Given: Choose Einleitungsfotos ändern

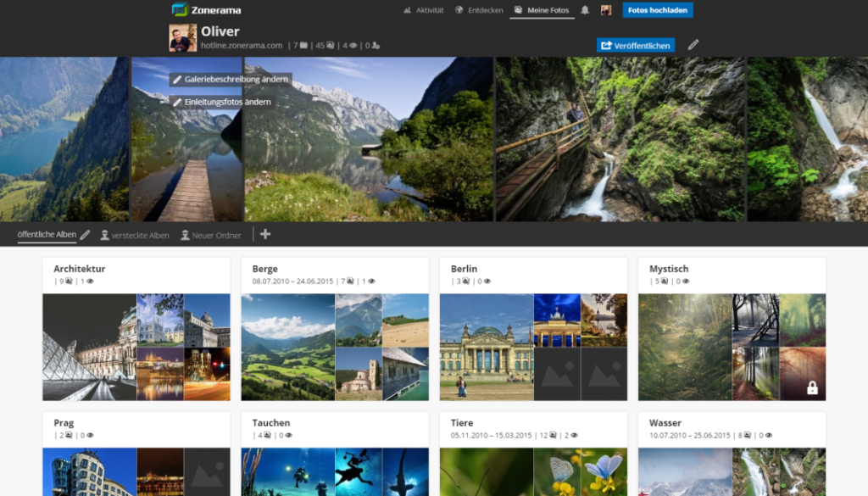Looking at the screenshot, I should (x=223, y=102).
